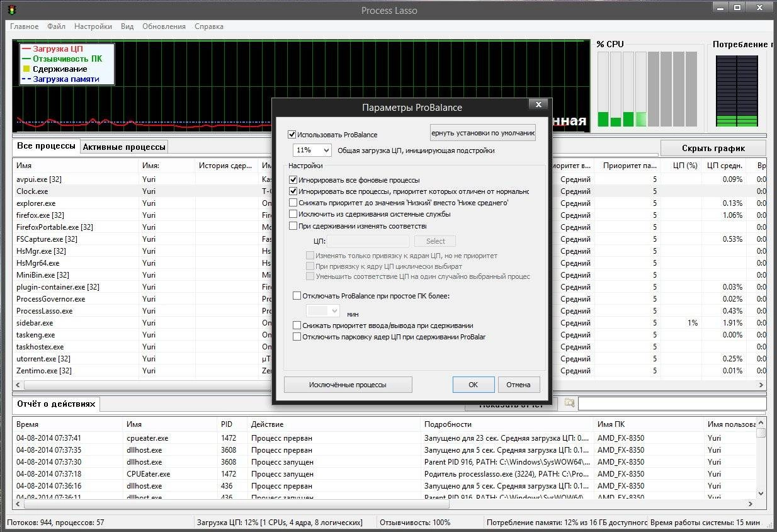
Task: Close the Отчёт о действиях tab with its x
Action: point(92,404)
